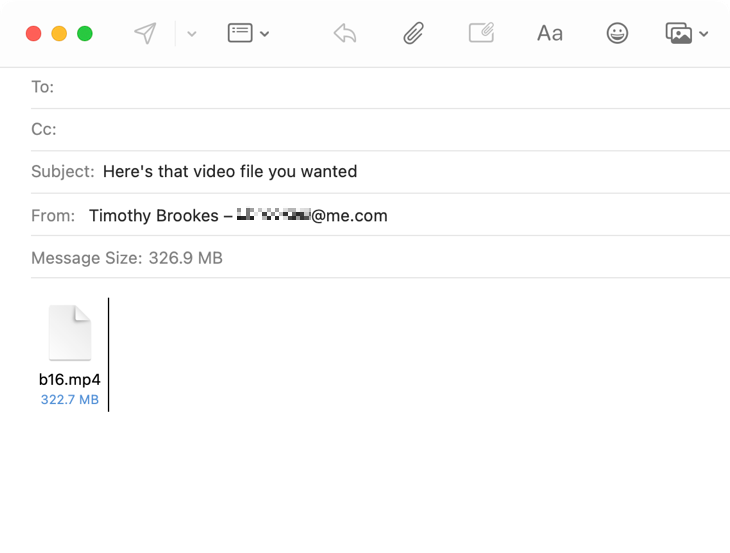Click the Reply arrow icon
Screen dimensions: 730x553
click(345, 33)
